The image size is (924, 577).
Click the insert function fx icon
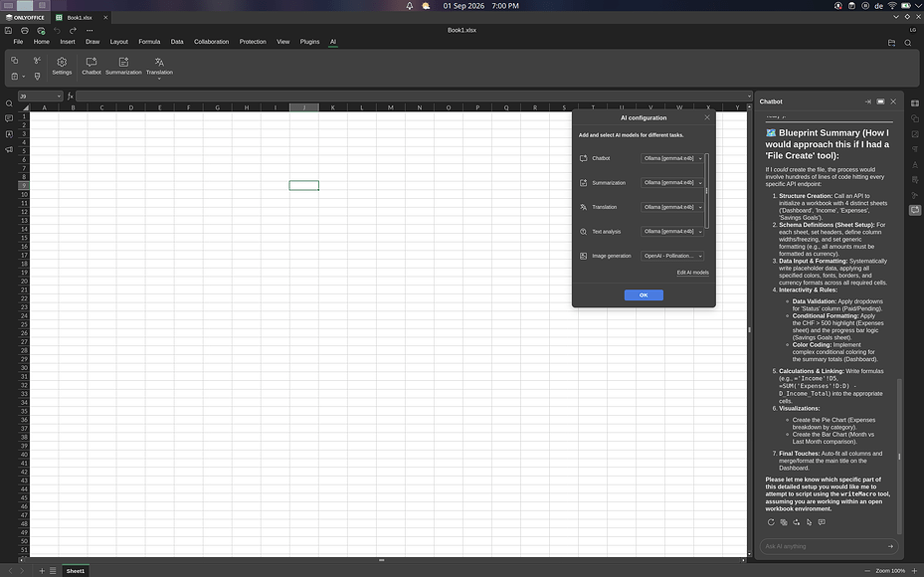coord(71,96)
